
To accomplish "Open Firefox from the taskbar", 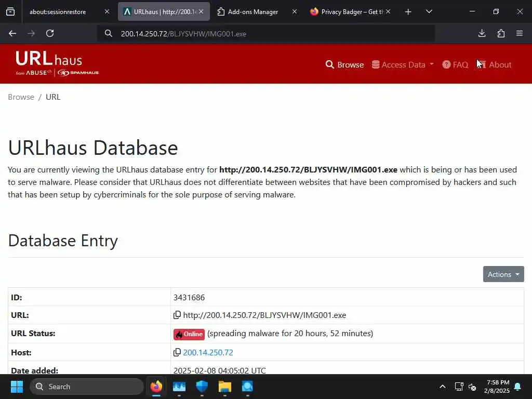I will click(x=156, y=387).
